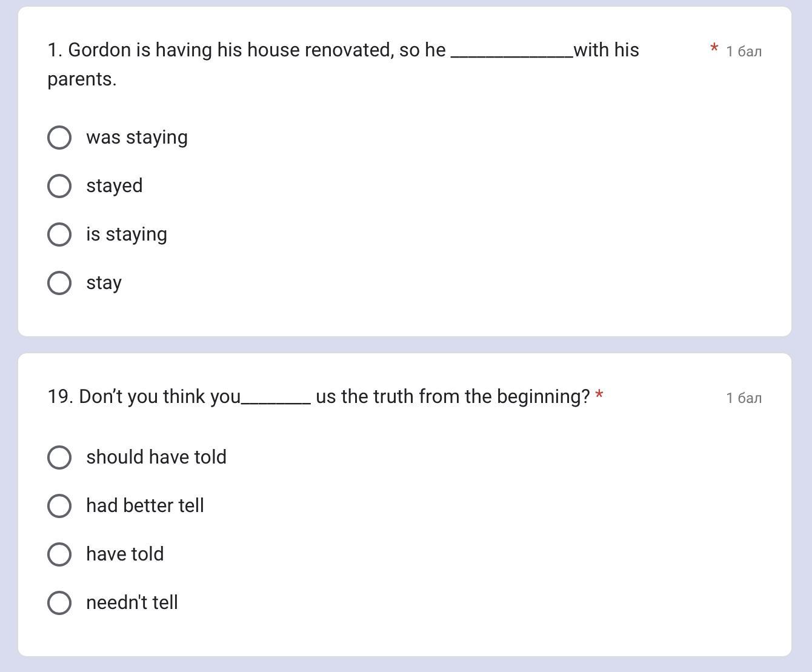Click the 'had better tell' label text
This screenshot has height=672, width=812.
tap(145, 506)
